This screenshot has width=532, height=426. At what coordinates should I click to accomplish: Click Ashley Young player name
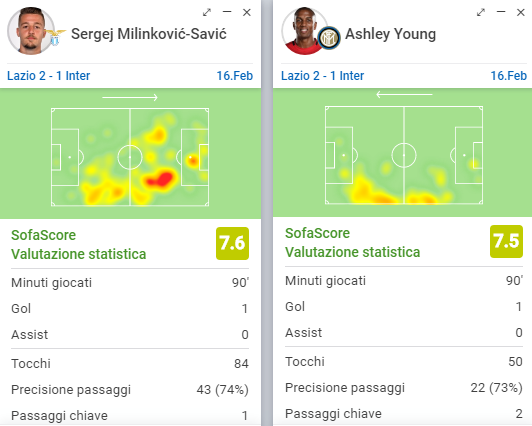pos(391,34)
